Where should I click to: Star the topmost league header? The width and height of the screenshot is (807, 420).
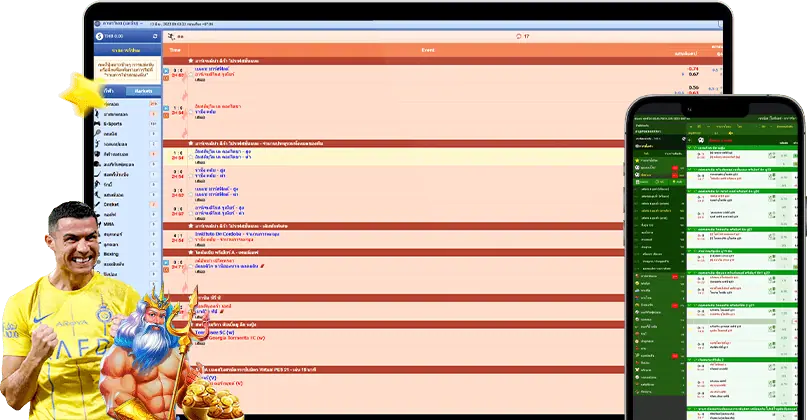click(x=191, y=61)
